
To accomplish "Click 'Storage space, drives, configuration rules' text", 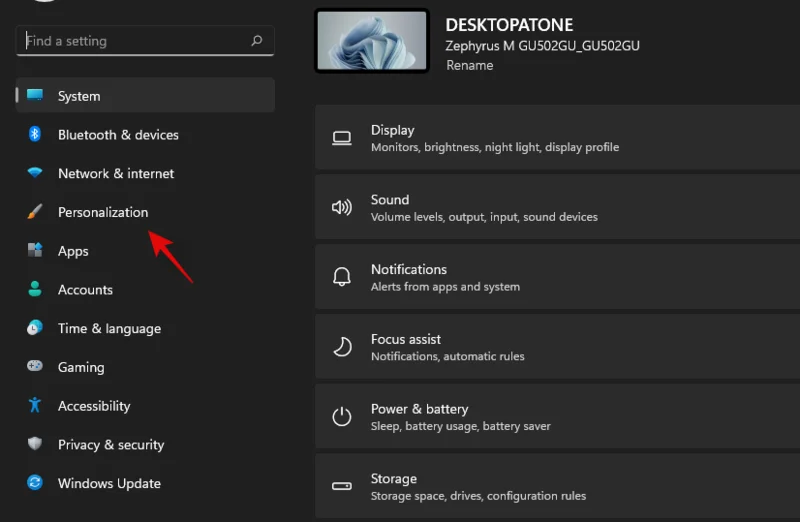I will pos(479,496).
